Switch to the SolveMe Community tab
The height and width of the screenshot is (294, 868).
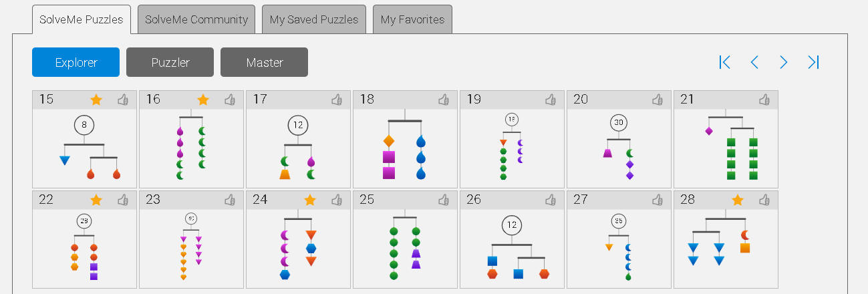pos(196,19)
